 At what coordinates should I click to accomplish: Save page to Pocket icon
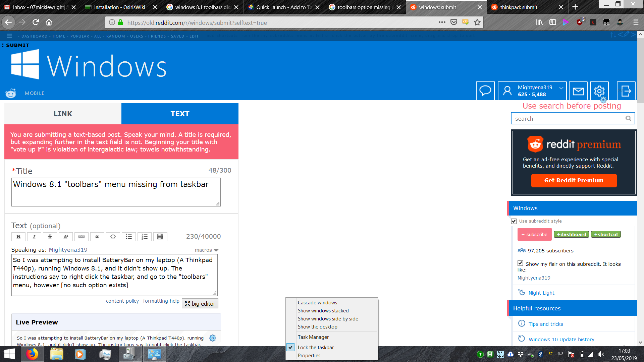pos(454,22)
